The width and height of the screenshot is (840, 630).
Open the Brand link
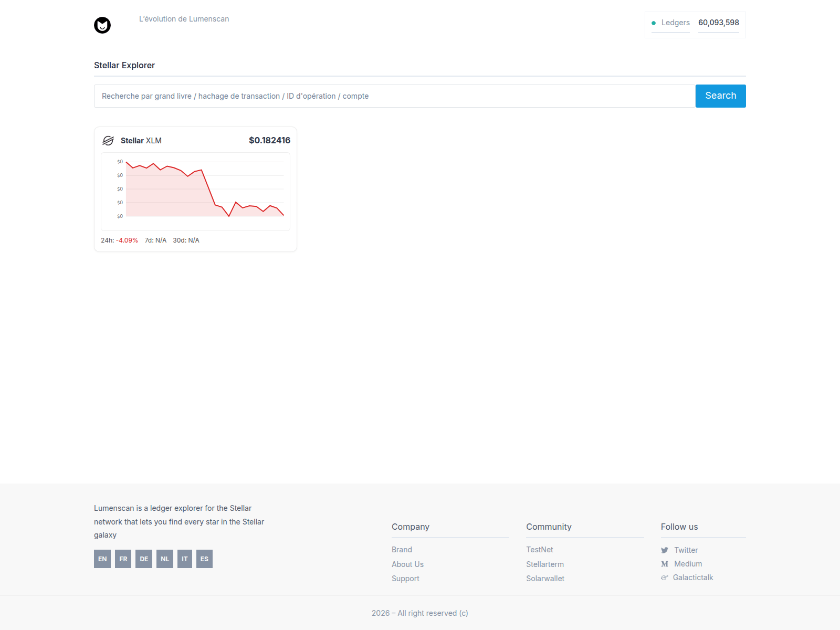click(402, 550)
